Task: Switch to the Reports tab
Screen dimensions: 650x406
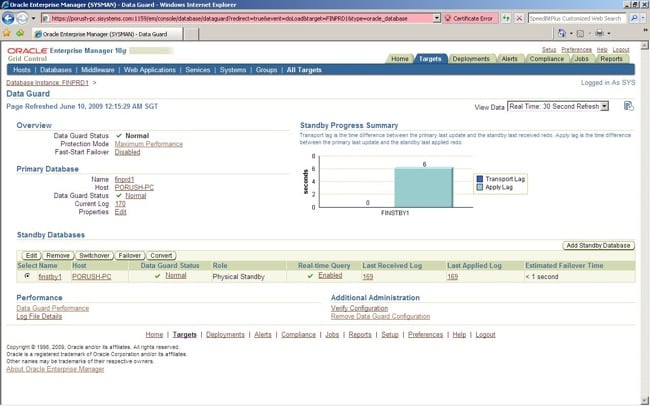Action: pyautogui.click(x=611, y=59)
